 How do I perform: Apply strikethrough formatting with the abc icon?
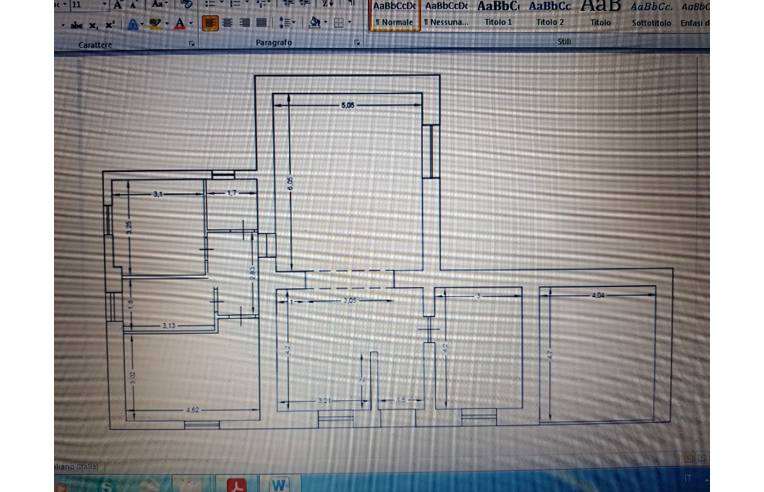pyautogui.click(x=76, y=22)
